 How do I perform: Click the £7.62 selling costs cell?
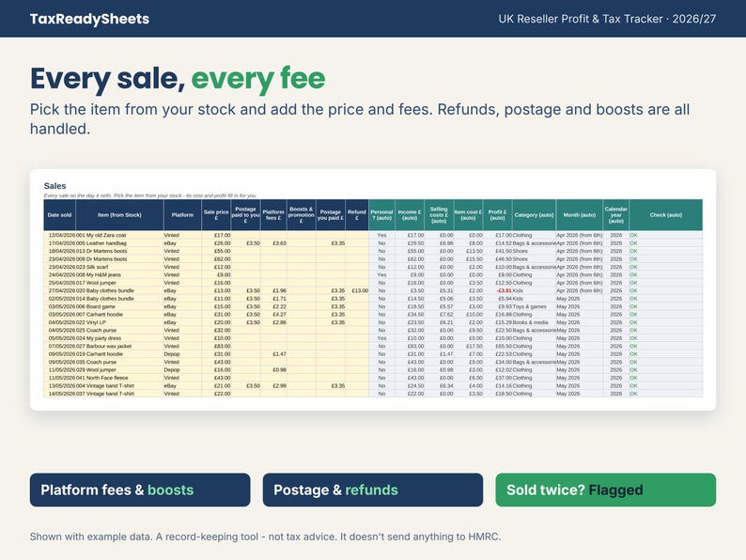pos(439,315)
